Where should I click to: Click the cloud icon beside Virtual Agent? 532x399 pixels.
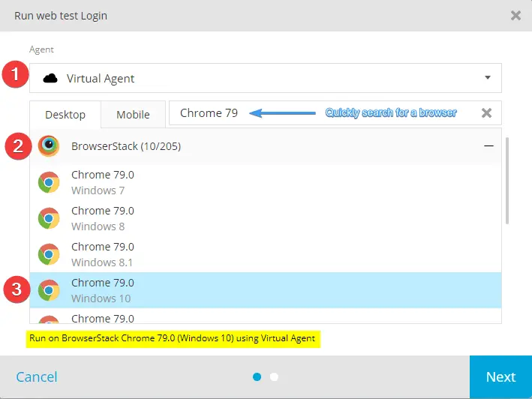51,78
